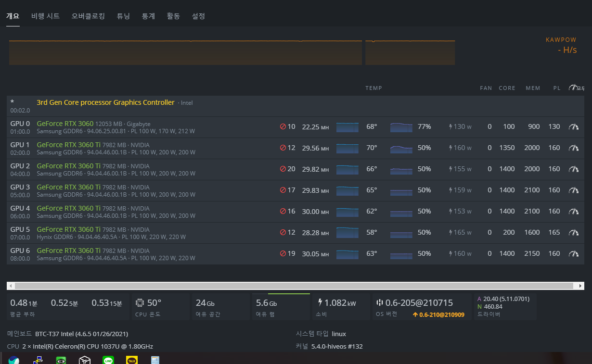Viewport: 592px width, 364px height.
Task: Click the scrollbar right arrow
Action: click(580, 286)
